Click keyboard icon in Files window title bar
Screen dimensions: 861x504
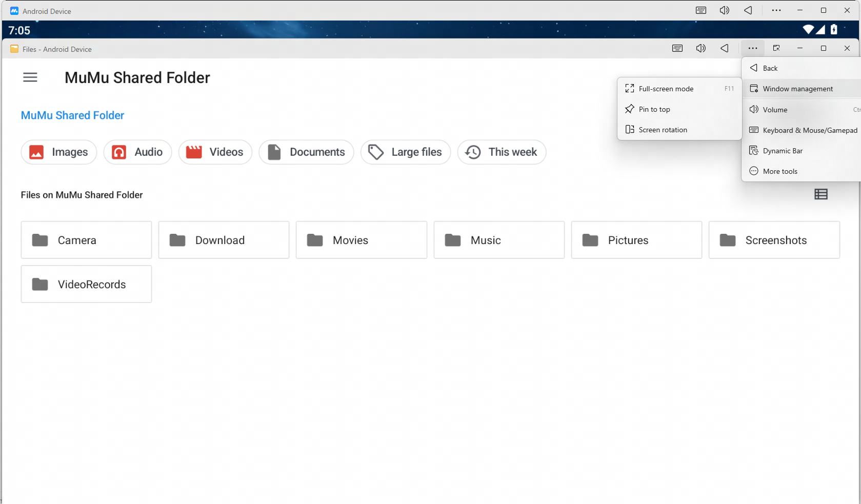[677, 48]
